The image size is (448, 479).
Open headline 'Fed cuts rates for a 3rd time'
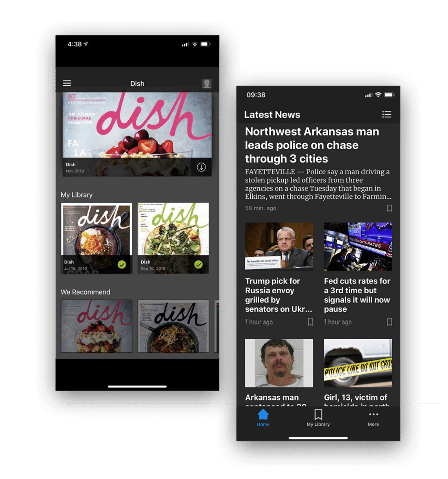pos(357,295)
